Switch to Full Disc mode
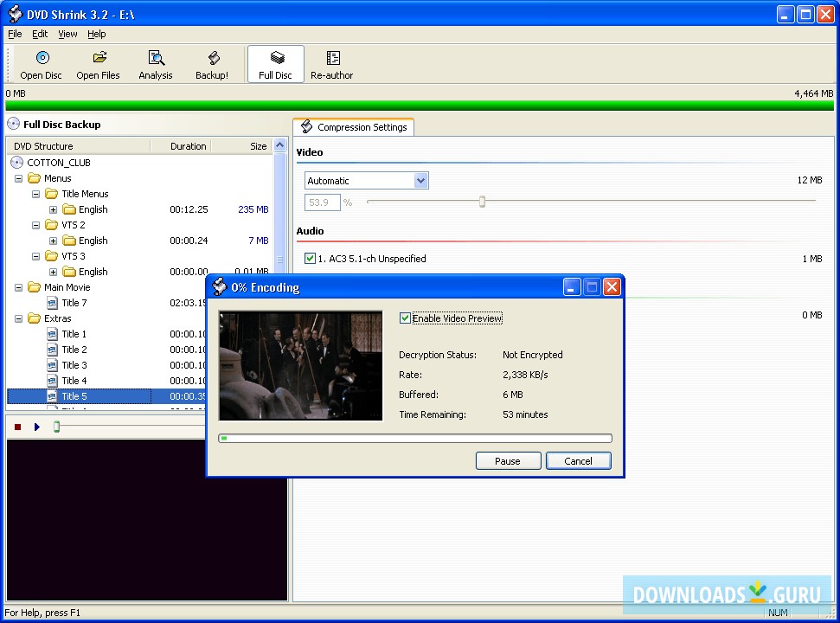The image size is (840, 623). [275, 61]
